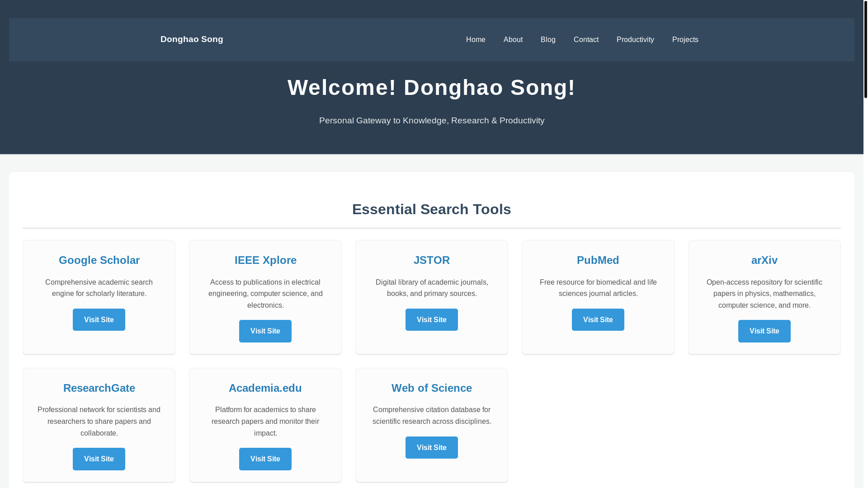Screen dimensions: 868x488
Task: Click the Web of Science citation description
Action: tap(432, 416)
